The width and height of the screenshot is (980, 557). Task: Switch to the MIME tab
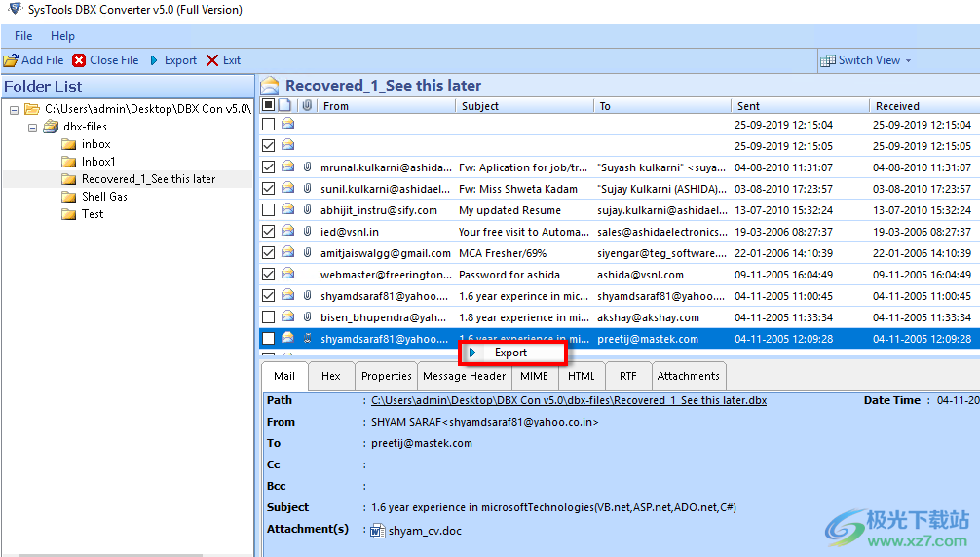tap(535, 377)
